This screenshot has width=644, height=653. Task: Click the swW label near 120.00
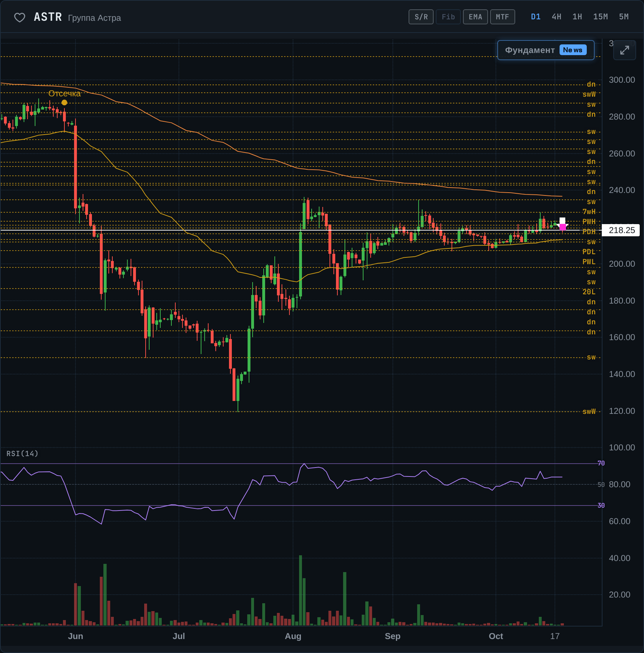(589, 412)
